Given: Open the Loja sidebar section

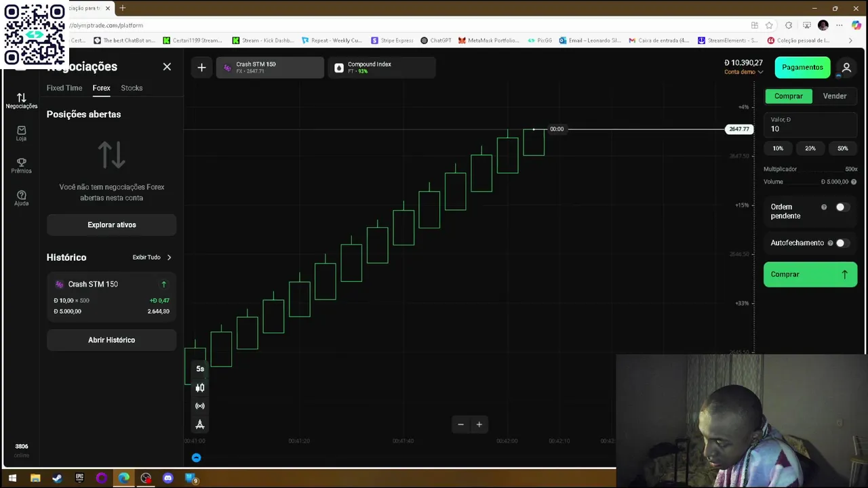Looking at the screenshot, I should pyautogui.click(x=21, y=133).
